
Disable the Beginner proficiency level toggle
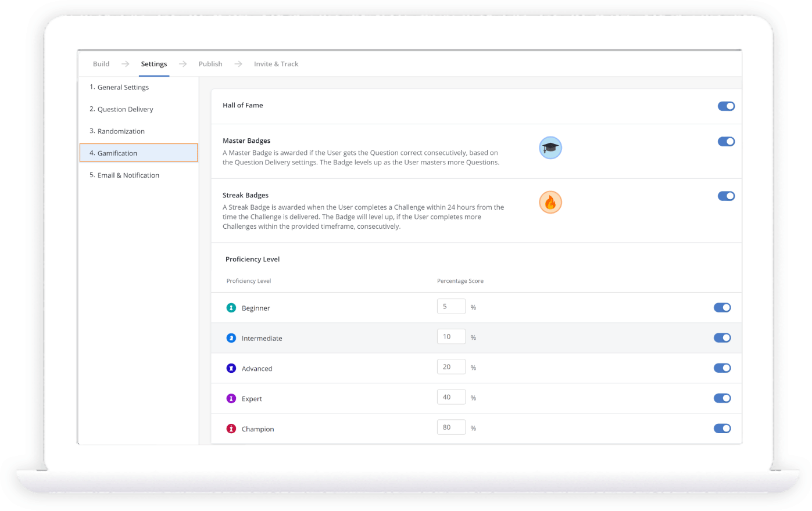(x=722, y=308)
